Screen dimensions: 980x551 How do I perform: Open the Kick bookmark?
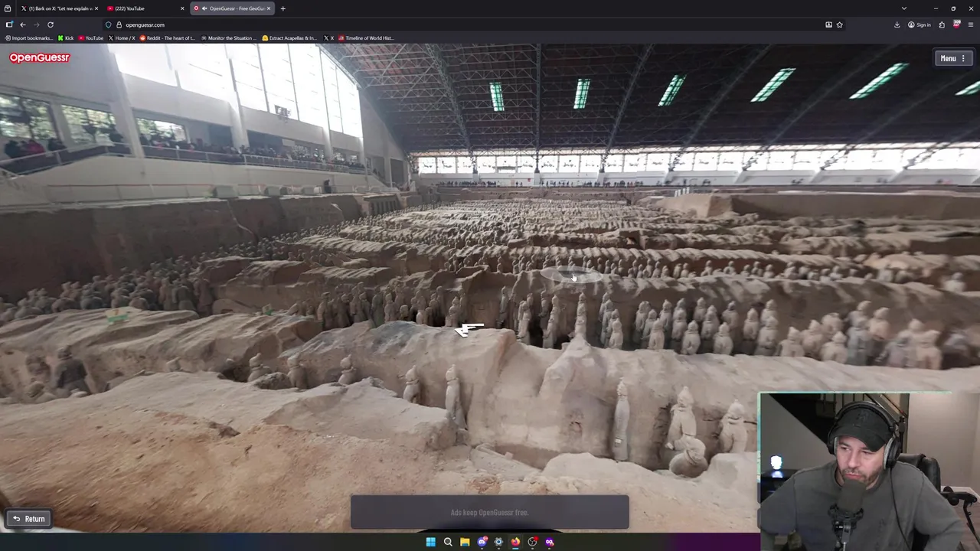[66, 37]
